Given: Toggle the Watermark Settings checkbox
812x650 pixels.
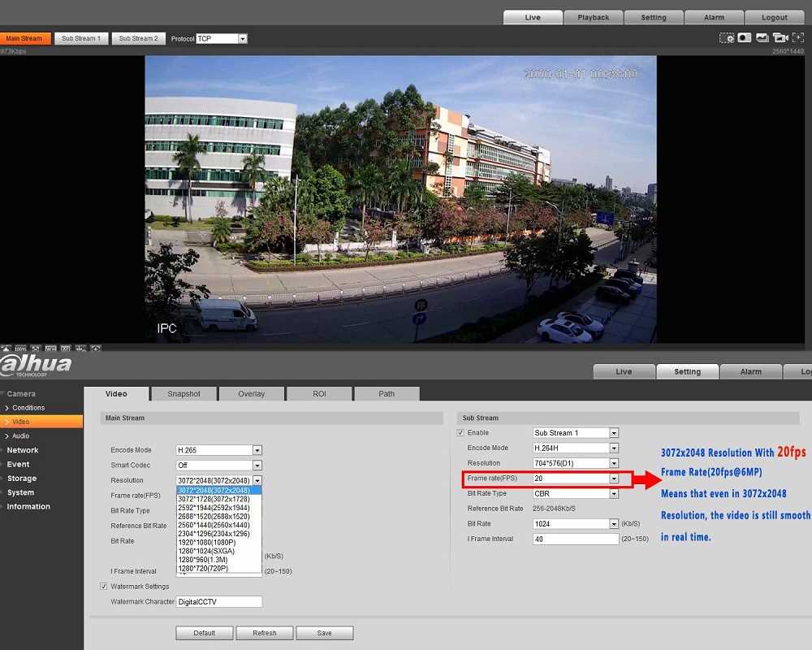Looking at the screenshot, I should pos(104,586).
